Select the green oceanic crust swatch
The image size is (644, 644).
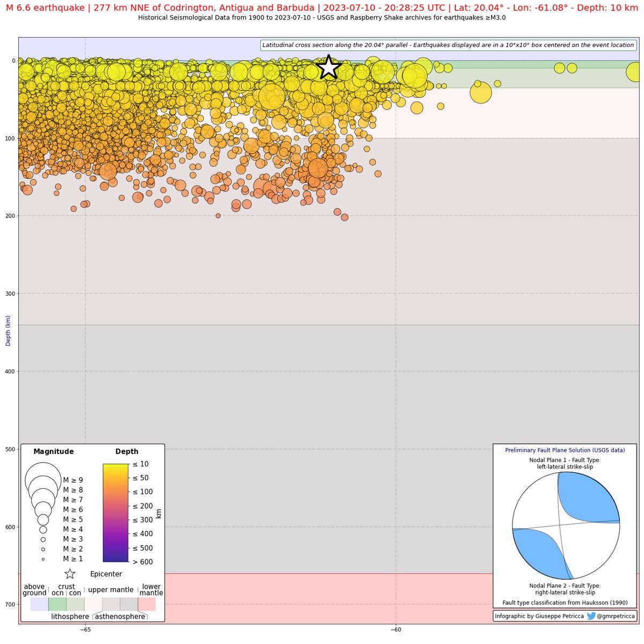click(57, 604)
